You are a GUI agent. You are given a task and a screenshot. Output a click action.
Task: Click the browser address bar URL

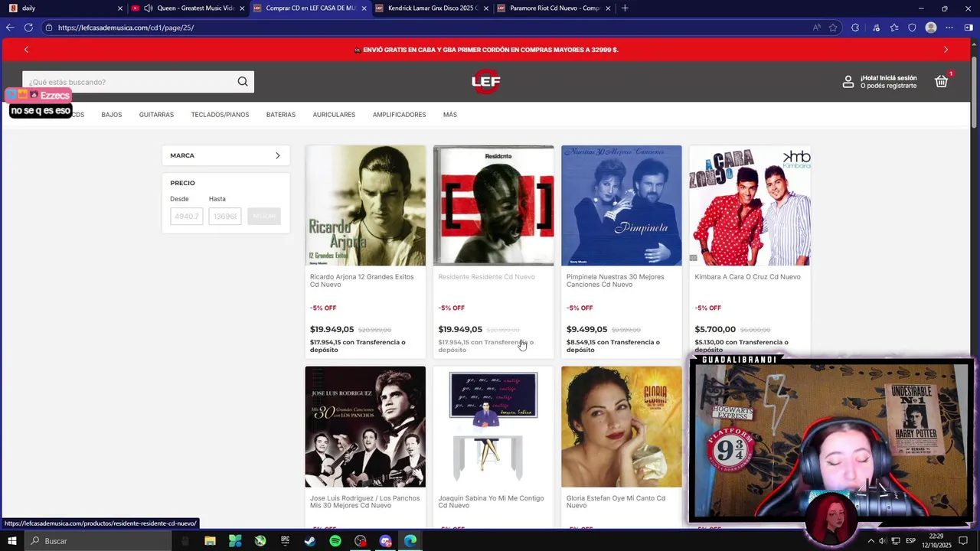[126, 28]
